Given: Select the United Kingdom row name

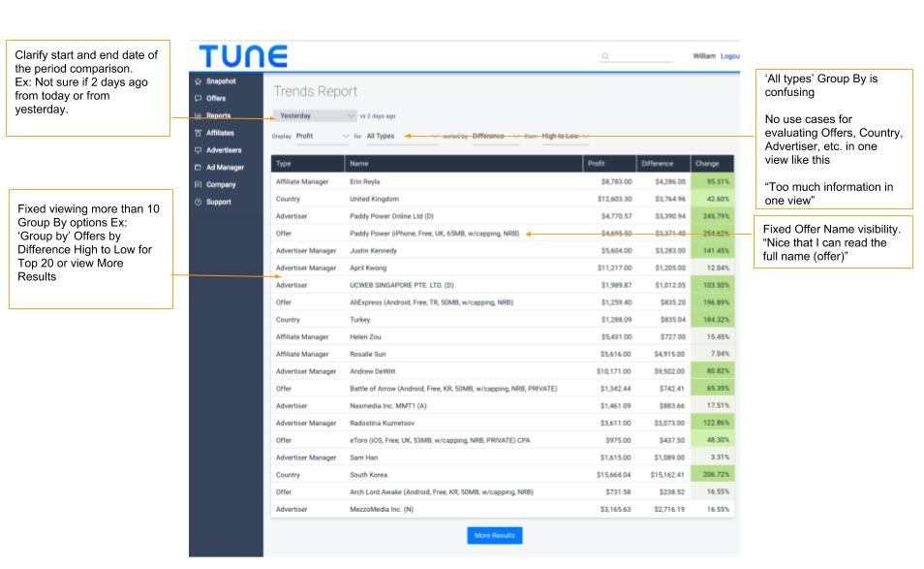Looking at the screenshot, I should pos(374,199).
